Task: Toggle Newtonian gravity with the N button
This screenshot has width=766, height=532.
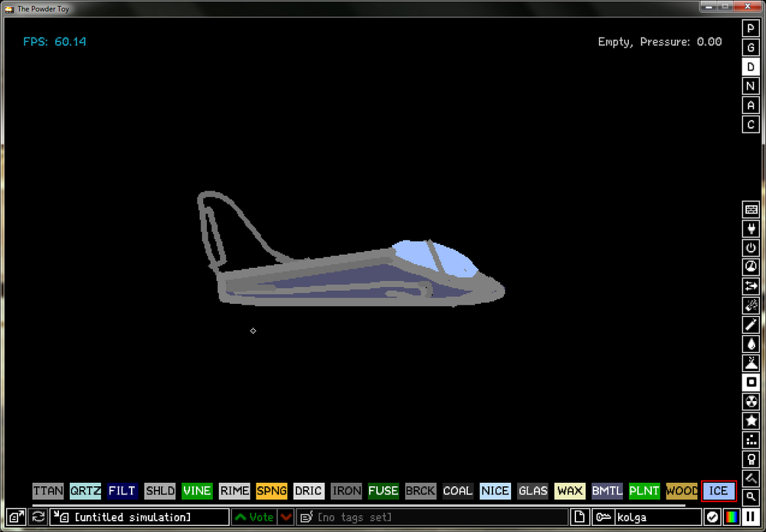Action: 751,86
